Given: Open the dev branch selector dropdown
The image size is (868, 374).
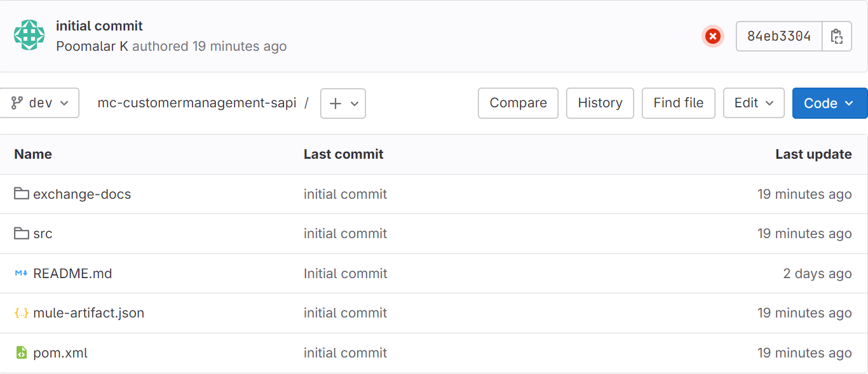Looking at the screenshot, I should coord(40,103).
